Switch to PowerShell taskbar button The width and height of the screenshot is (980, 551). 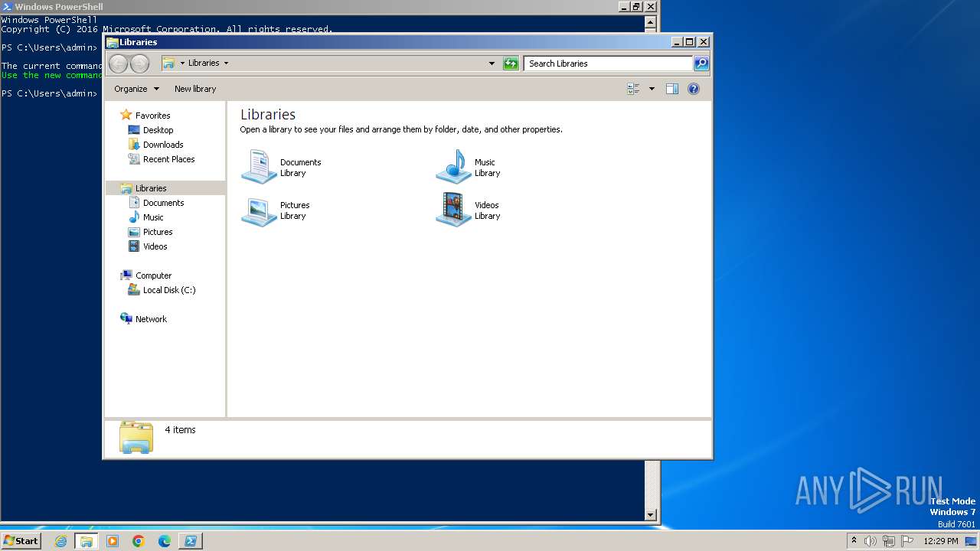[x=191, y=541]
